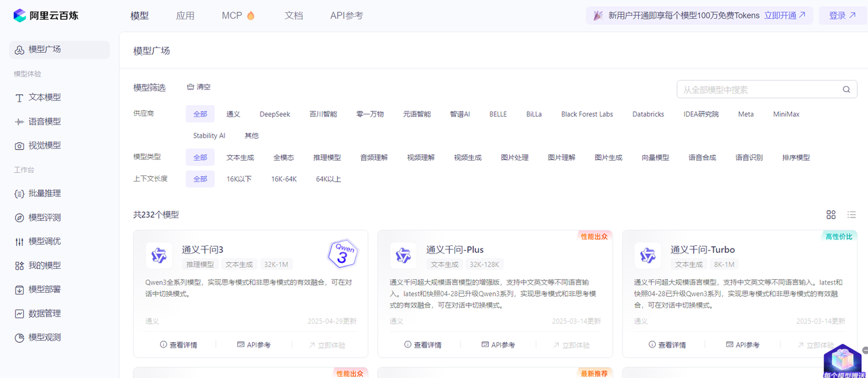Click 立即体验 on 通义千问3 card
Screen dimensions: 868x378
pyautogui.click(x=327, y=345)
